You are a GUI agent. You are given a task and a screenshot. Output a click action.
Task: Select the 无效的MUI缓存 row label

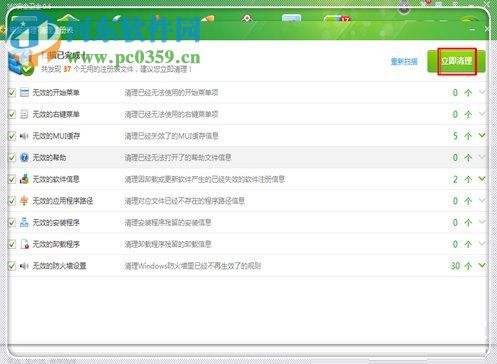coord(56,136)
